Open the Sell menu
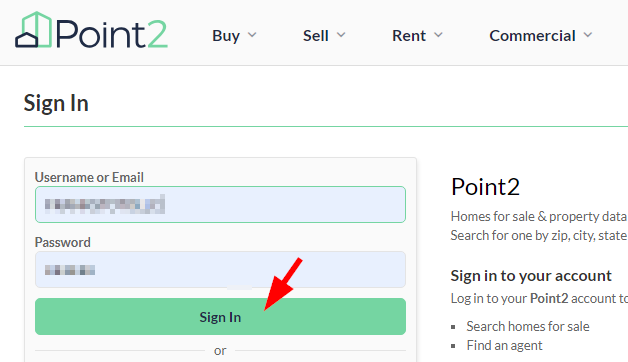Image resolution: width=628 pixels, height=362 pixels. 316,36
